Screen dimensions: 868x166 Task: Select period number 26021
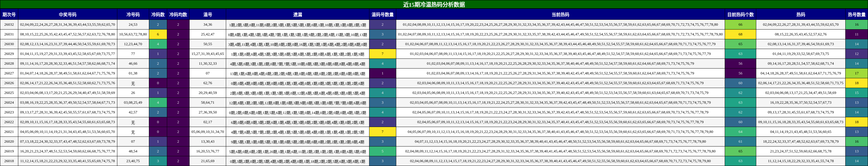coord(9,132)
